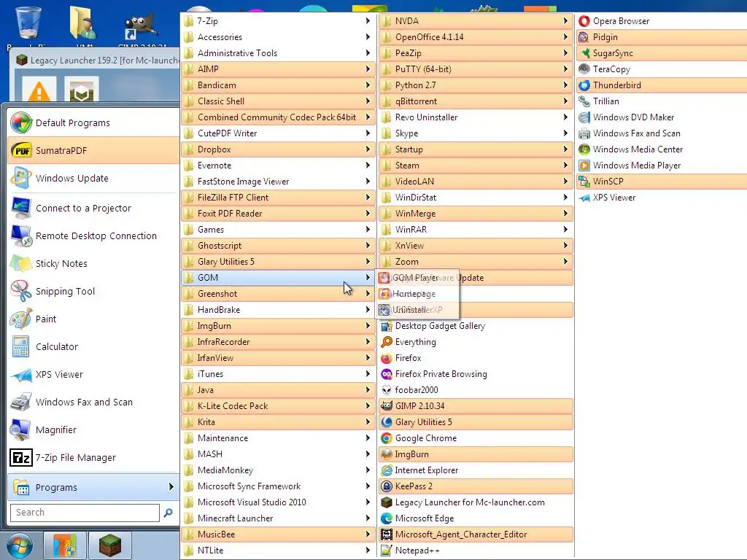Open Desktop Gadget Gallery

pos(476,326)
